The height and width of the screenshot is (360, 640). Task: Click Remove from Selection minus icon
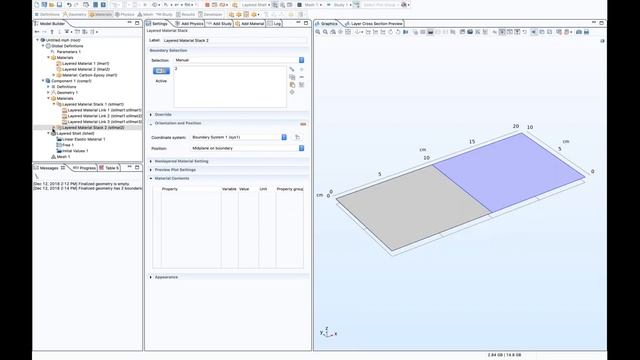coord(302,77)
